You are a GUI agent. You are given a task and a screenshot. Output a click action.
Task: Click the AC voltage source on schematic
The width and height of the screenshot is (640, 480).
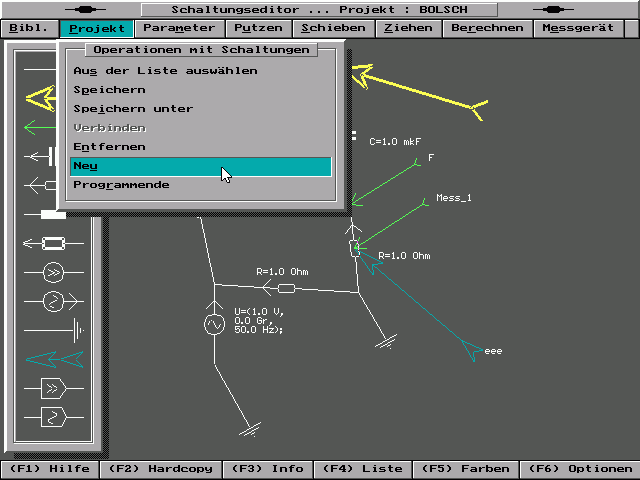point(214,324)
